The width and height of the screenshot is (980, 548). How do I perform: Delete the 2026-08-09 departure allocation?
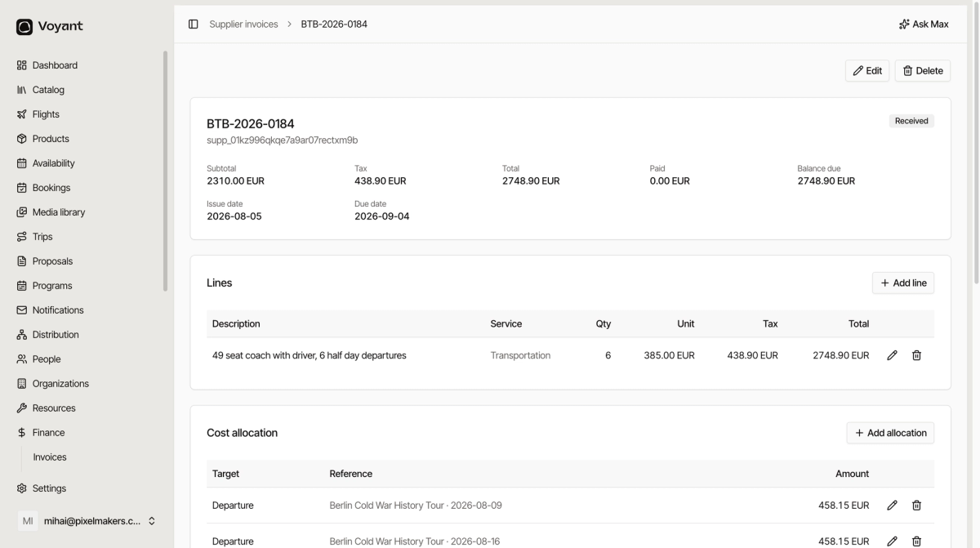[x=916, y=506]
